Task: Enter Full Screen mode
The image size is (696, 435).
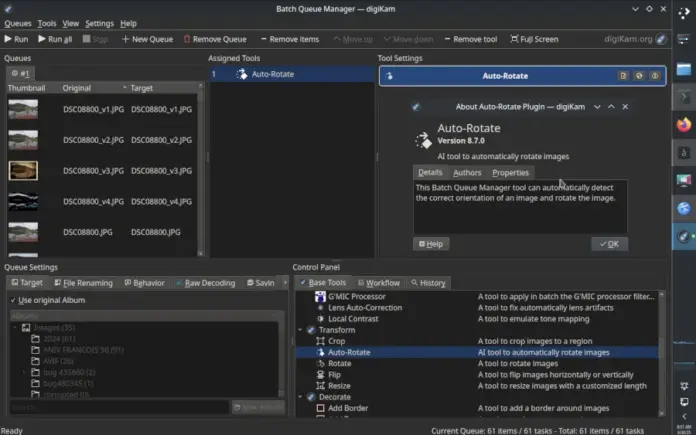Action: [534, 39]
